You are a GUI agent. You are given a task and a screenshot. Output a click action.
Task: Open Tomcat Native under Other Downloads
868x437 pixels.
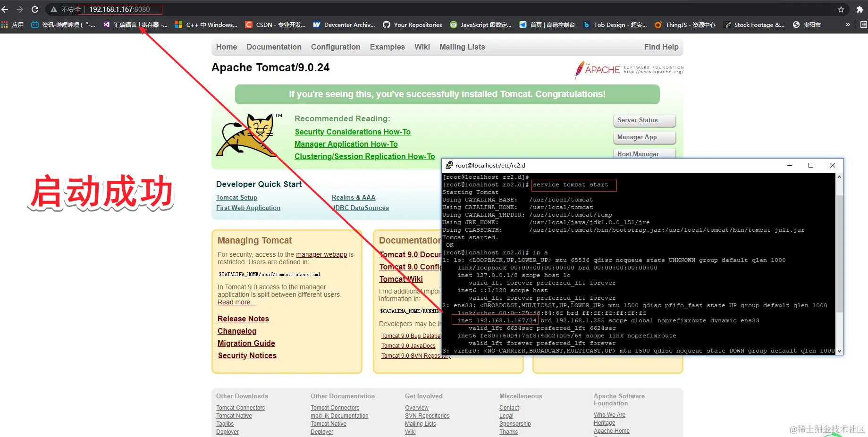pyautogui.click(x=234, y=416)
